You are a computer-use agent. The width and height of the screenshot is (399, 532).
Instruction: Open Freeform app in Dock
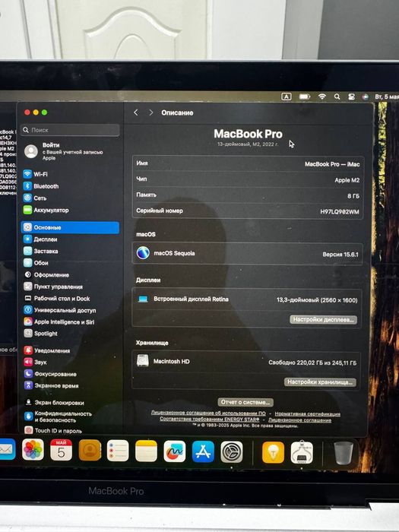coord(175,451)
